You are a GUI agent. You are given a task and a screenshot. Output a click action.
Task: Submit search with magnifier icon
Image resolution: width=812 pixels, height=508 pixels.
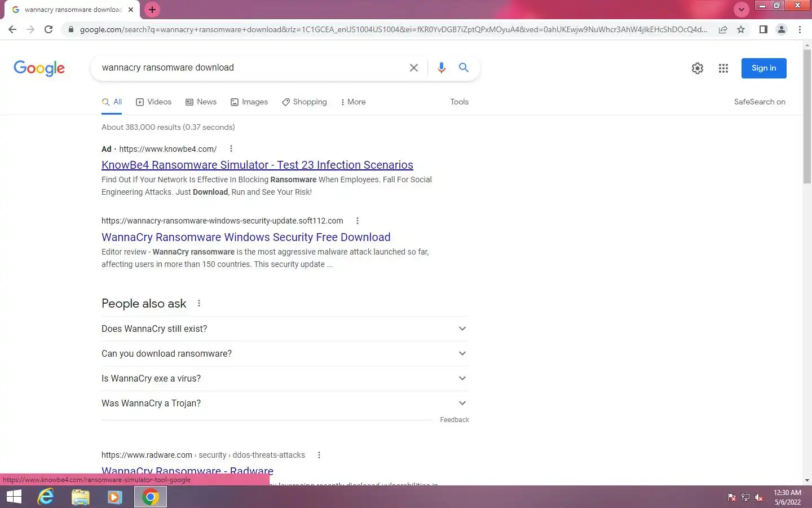(464, 68)
